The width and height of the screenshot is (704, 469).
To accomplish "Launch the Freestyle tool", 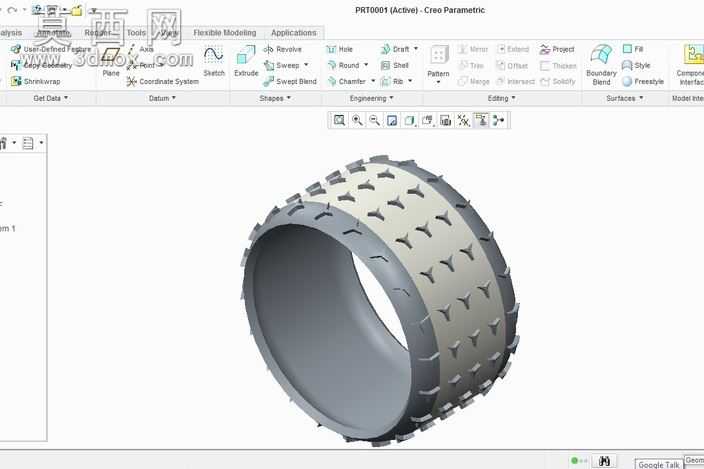I will click(643, 81).
